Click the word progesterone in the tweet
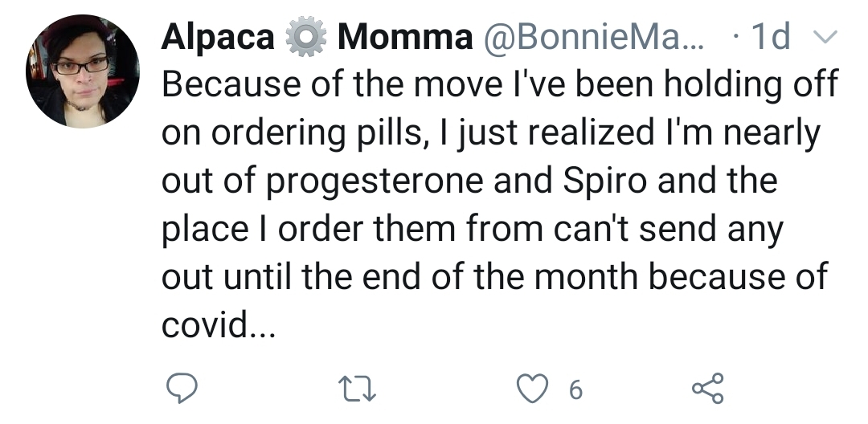Screen dimensions: 868x424 (375, 181)
